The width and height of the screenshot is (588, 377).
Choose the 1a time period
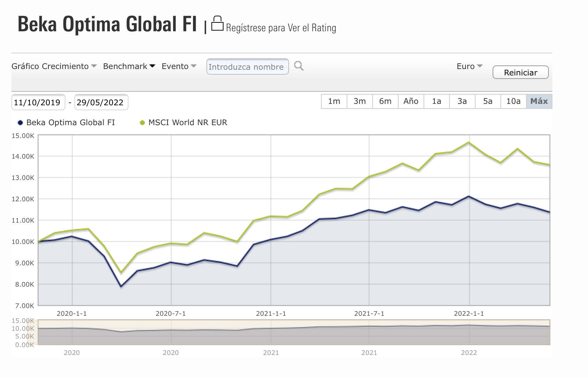pos(436,101)
